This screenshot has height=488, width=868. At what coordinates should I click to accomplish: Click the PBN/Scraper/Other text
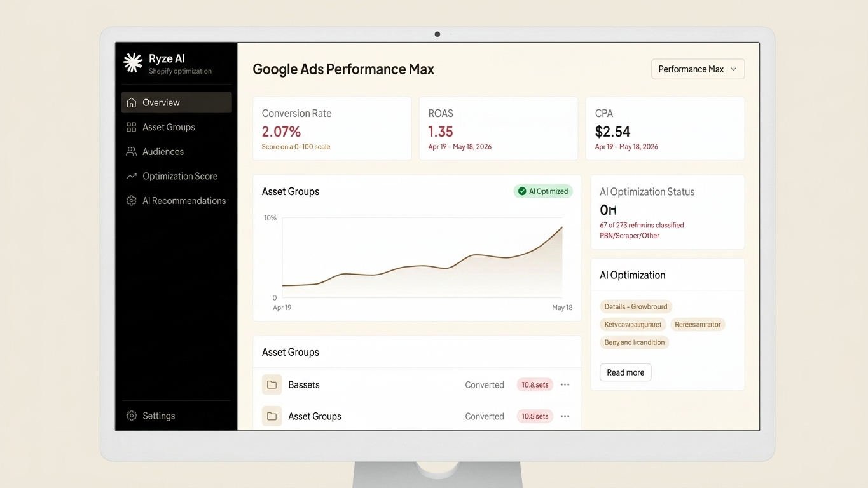(630, 236)
